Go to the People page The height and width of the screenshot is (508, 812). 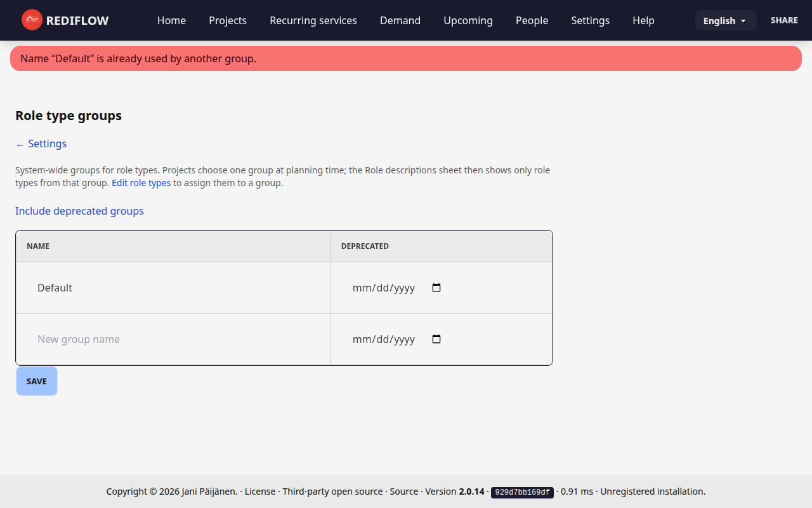(x=532, y=20)
